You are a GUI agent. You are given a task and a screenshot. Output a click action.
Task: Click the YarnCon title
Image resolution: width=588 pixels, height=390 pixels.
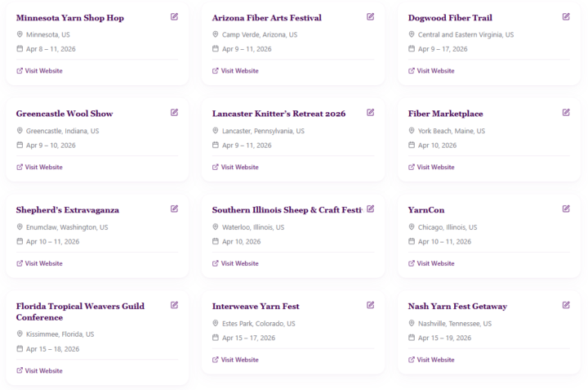(x=426, y=210)
